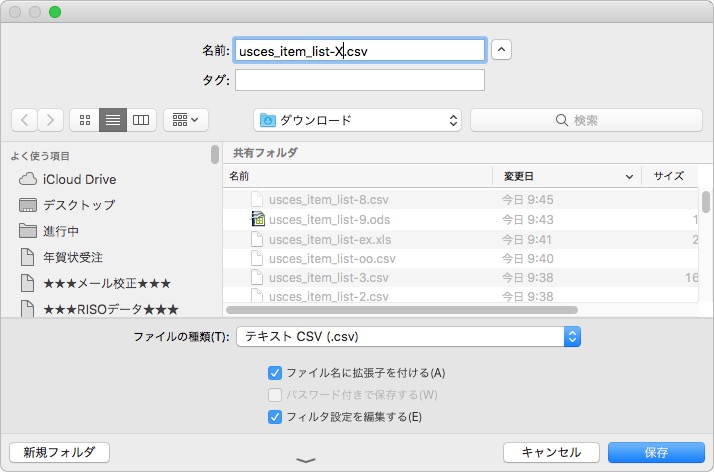Sort by サイズ column header
Viewport: 714px width, 472px height.
coord(669,176)
